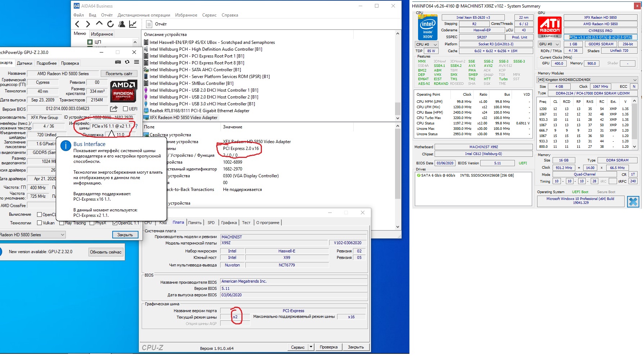
Task: Toggle the UEFI checkbox in GPU-Z
Action: 125,109
